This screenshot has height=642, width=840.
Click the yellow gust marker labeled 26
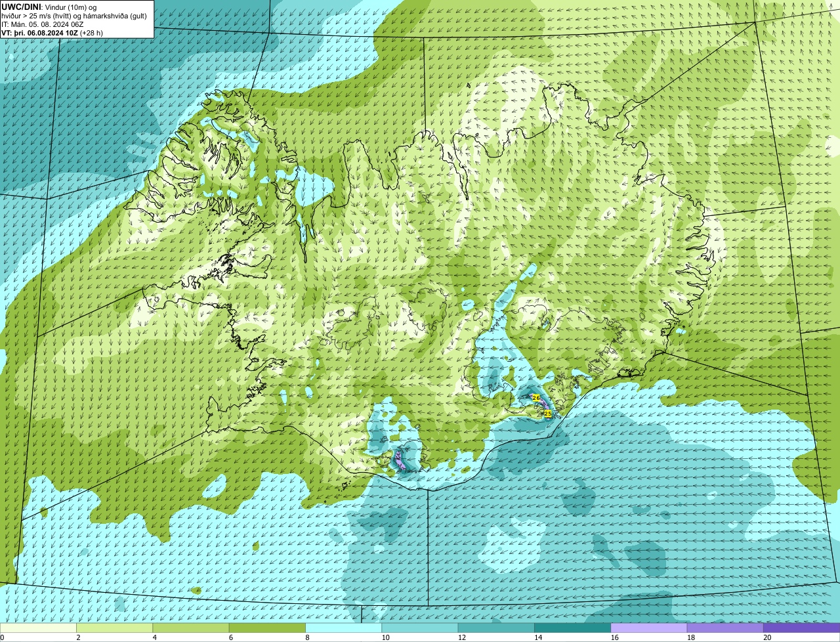(535, 398)
